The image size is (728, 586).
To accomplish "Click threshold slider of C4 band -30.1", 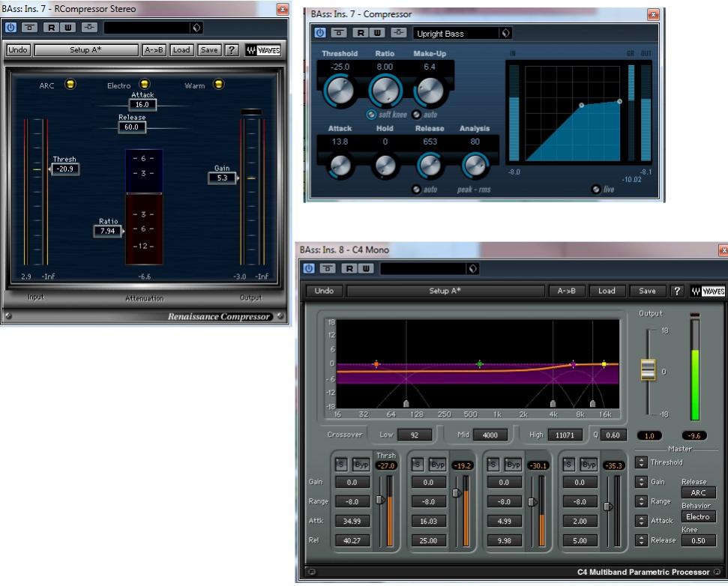I will tap(532, 501).
